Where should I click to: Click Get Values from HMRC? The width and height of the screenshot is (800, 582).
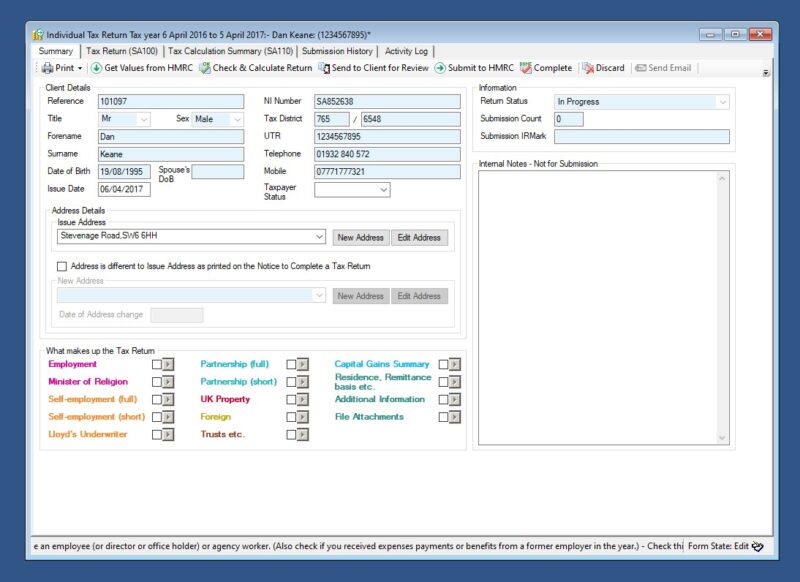click(x=142, y=68)
